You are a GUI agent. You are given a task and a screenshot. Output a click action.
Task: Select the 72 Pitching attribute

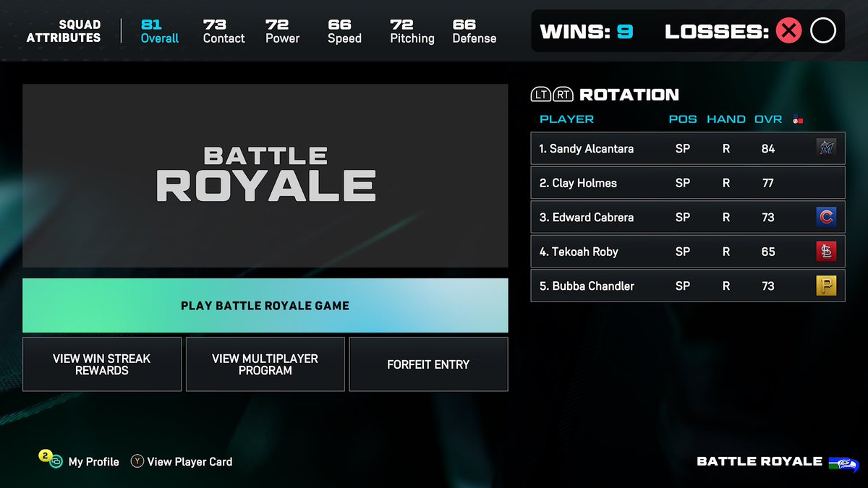click(x=412, y=31)
